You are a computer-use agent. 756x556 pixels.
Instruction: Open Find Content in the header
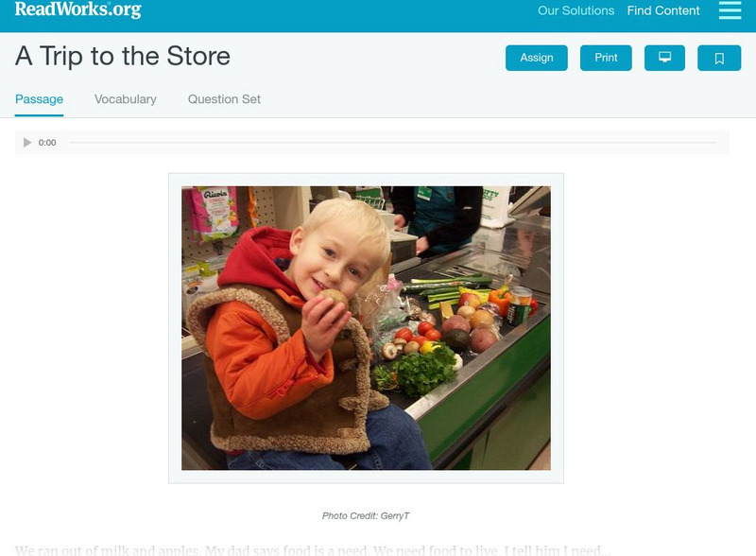[663, 10]
